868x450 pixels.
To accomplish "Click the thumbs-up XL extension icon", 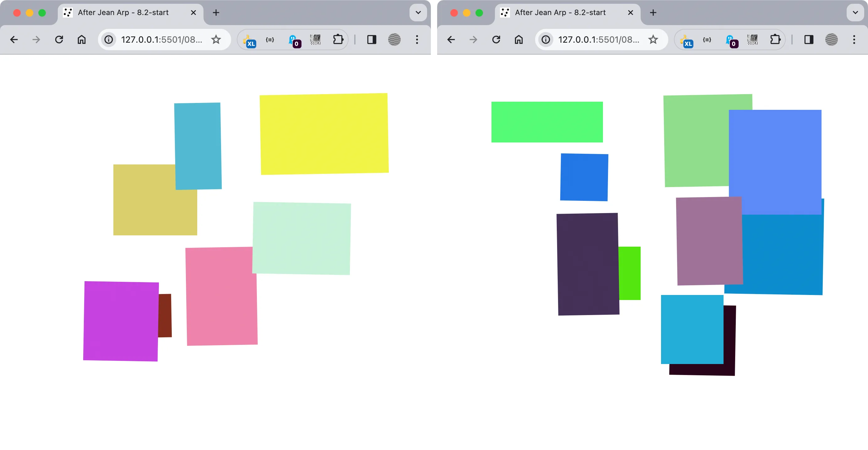I will point(249,40).
